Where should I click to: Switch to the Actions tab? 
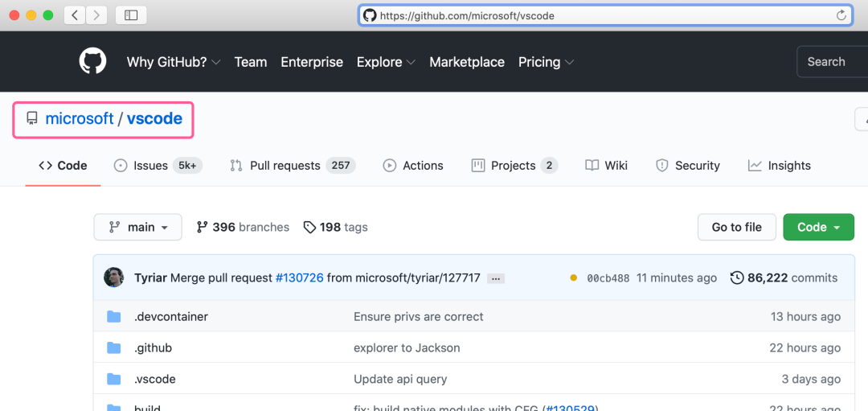[413, 166]
